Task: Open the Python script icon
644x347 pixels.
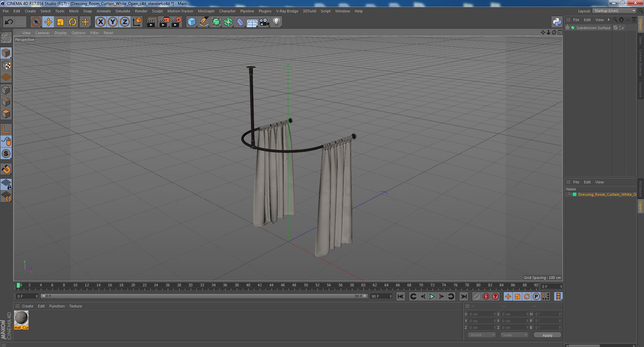Action: (557, 22)
